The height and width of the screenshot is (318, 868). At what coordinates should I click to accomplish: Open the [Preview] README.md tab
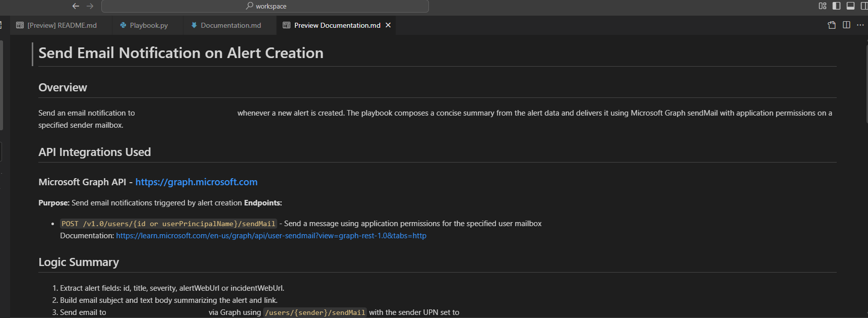tap(56, 25)
